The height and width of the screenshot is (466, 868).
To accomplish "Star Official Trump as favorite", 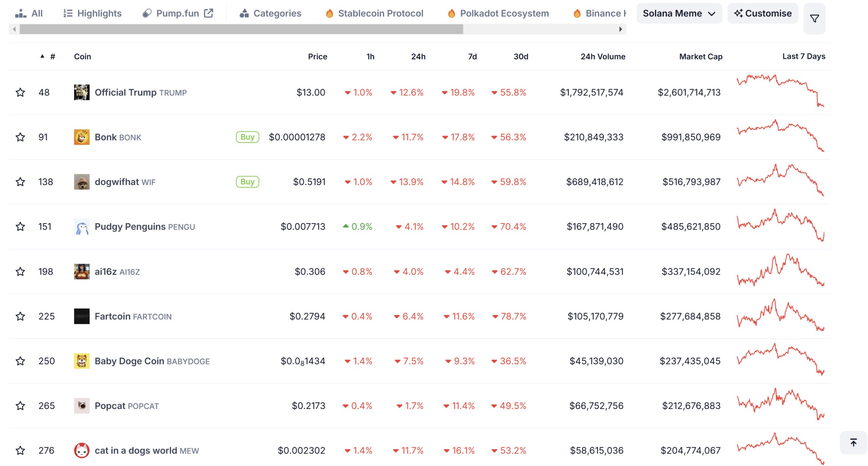I will click(20, 92).
